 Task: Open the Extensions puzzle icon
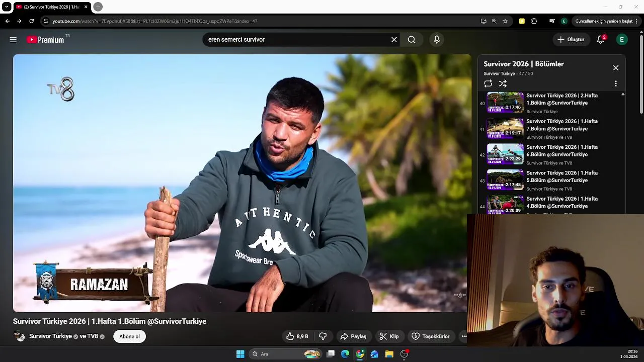coord(534,21)
